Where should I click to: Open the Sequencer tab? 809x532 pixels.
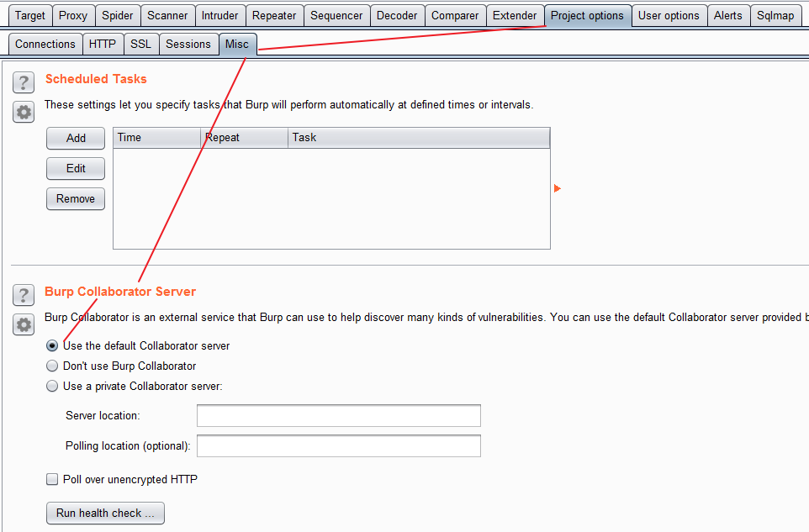[x=337, y=15]
